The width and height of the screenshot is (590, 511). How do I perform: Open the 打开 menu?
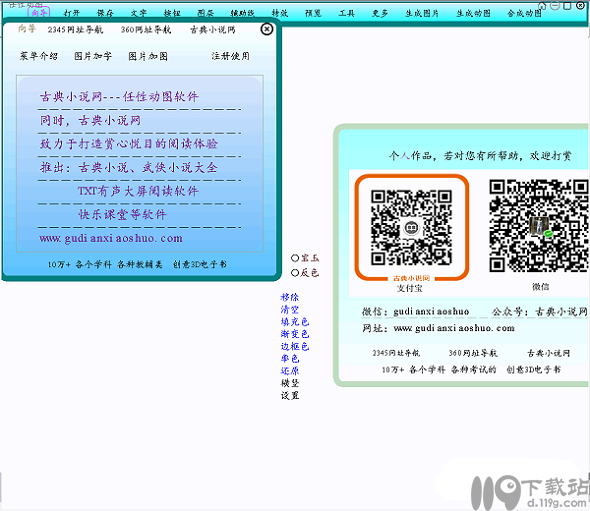[72, 13]
